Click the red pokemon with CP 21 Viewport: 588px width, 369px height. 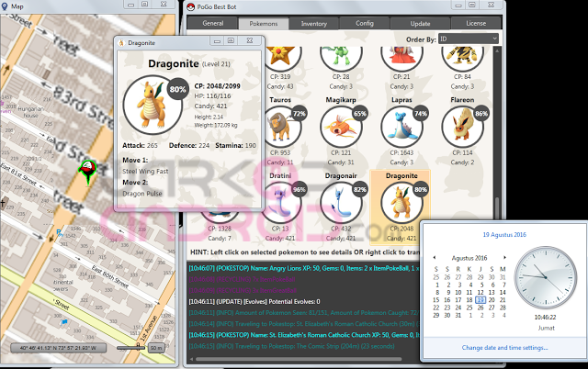[x=401, y=58]
